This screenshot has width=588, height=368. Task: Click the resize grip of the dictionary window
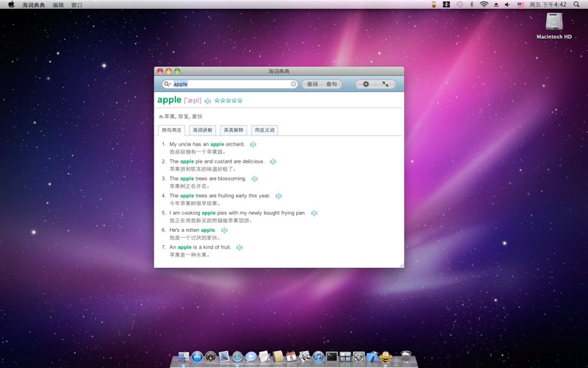tap(401, 265)
